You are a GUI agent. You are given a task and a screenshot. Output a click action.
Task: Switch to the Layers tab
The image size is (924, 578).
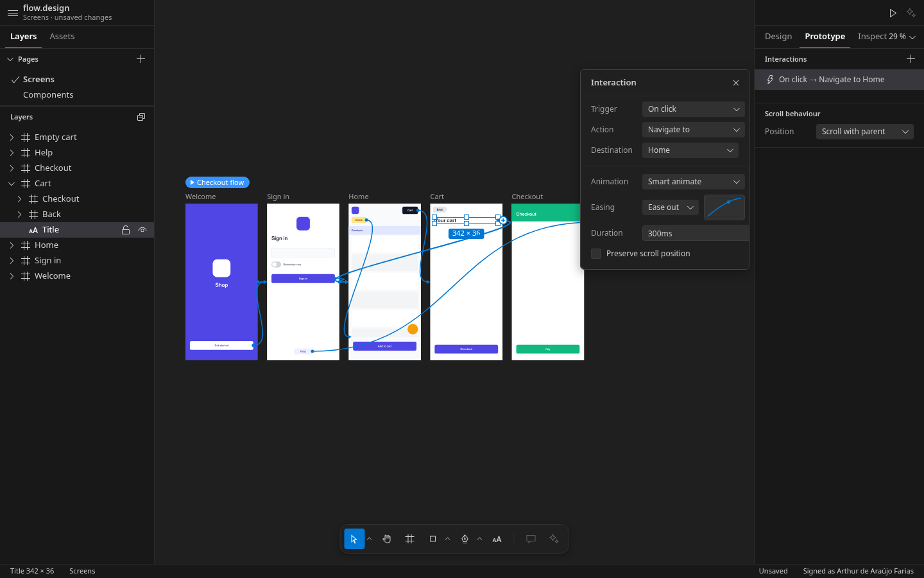(23, 37)
